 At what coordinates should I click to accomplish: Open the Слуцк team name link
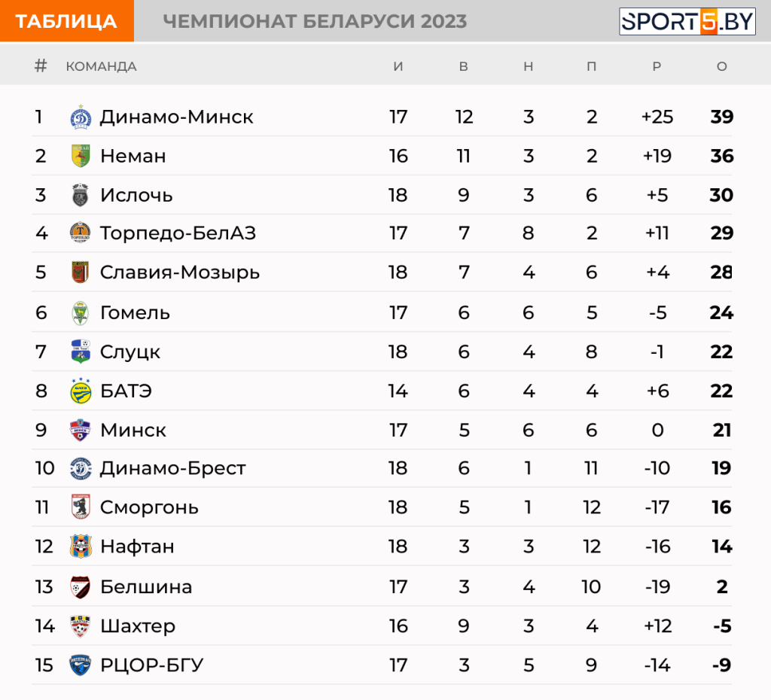[x=130, y=352]
